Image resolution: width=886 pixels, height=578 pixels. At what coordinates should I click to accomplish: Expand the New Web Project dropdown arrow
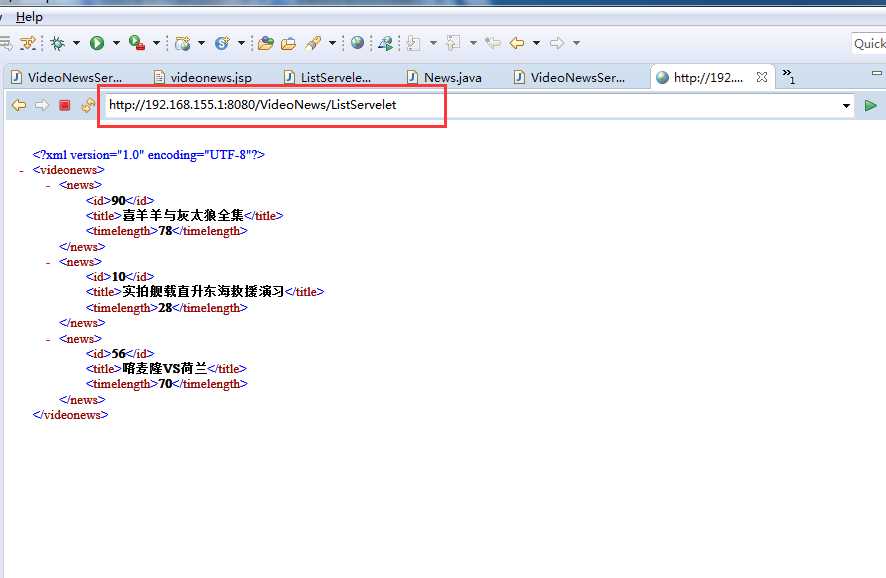[201, 43]
